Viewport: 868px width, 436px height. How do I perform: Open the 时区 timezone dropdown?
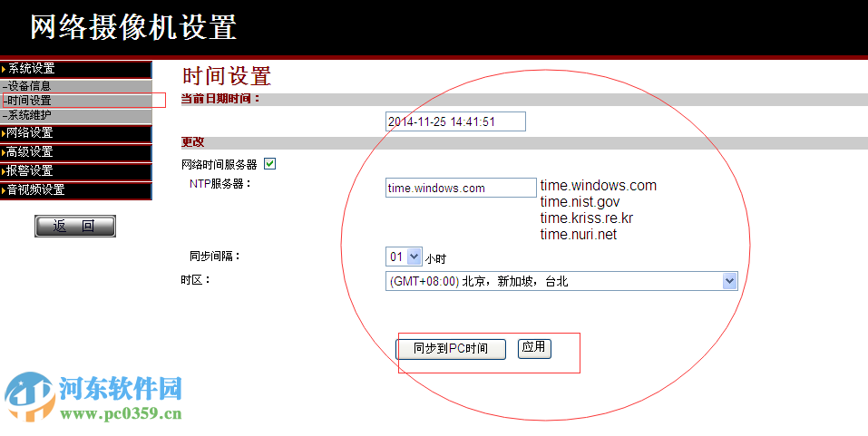pos(561,281)
